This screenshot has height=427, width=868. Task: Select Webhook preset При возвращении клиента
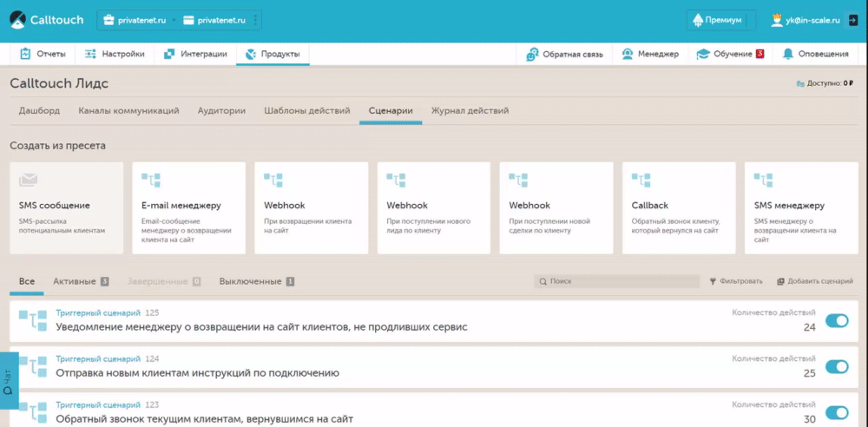[x=311, y=207]
